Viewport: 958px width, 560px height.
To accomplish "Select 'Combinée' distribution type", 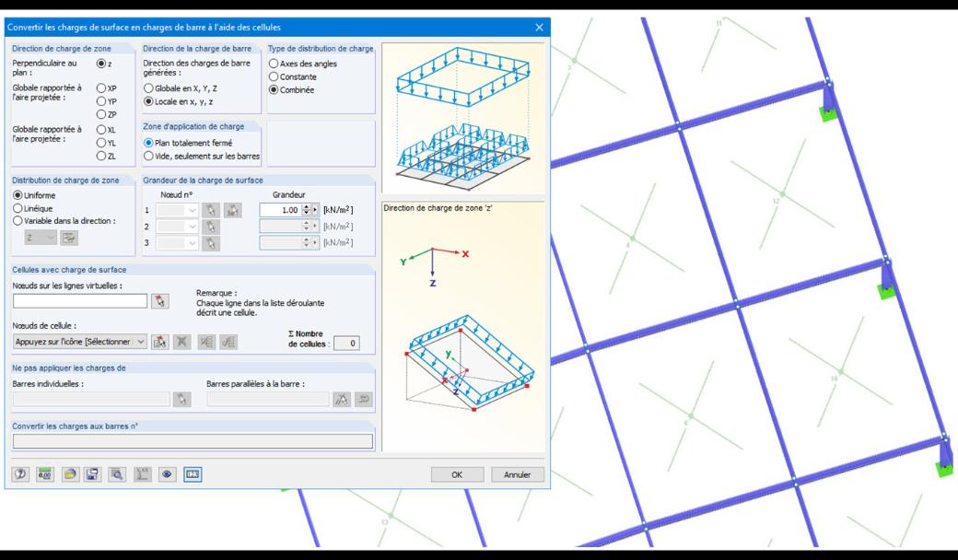I will [274, 89].
